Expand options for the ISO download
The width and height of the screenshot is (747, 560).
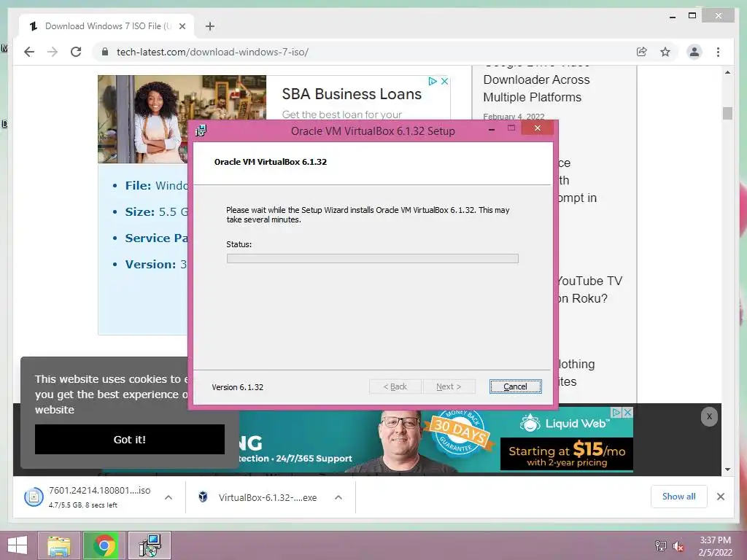169,497
